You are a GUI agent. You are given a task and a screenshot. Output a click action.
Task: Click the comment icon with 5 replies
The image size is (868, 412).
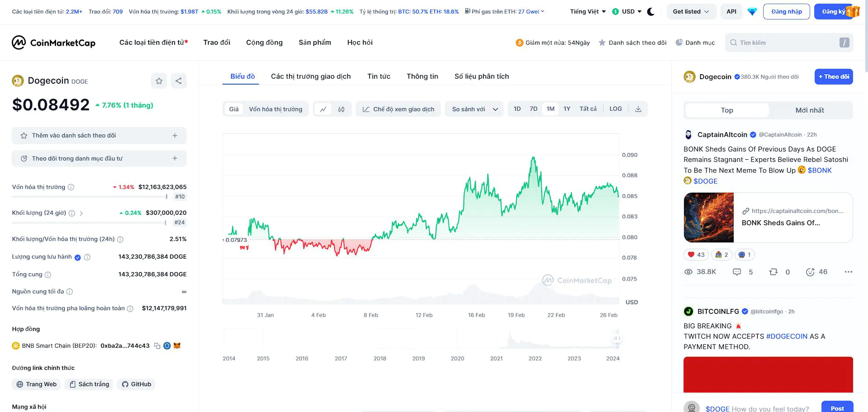737,272
